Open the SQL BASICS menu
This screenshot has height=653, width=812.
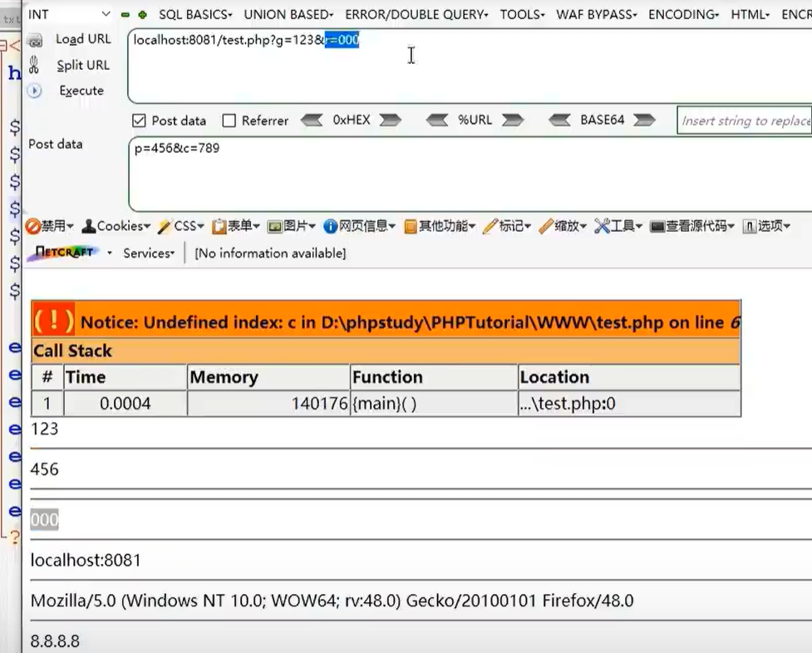pyautogui.click(x=195, y=14)
